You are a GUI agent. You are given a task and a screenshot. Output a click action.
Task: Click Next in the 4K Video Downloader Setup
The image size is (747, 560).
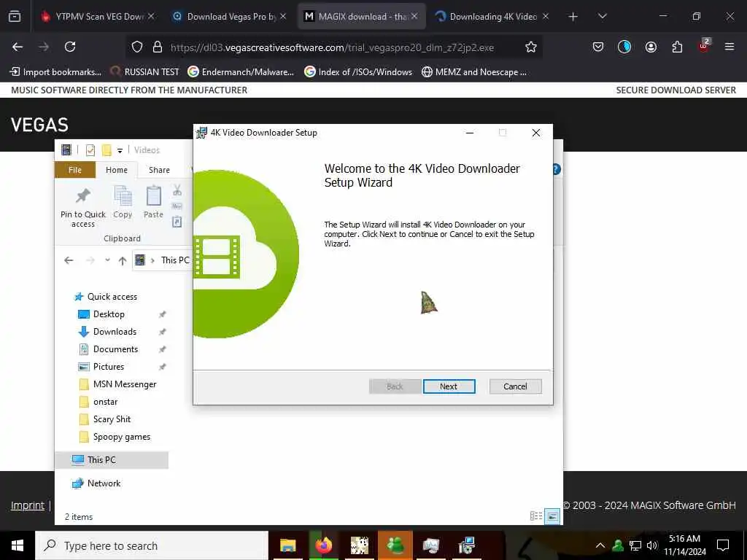[449, 386]
